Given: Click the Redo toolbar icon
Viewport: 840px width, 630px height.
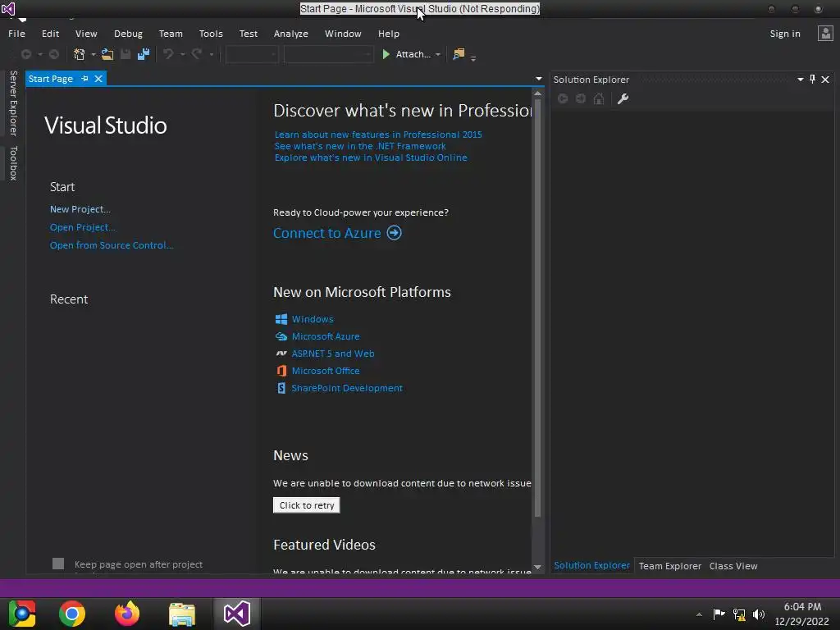Looking at the screenshot, I should (x=197, y=54).
